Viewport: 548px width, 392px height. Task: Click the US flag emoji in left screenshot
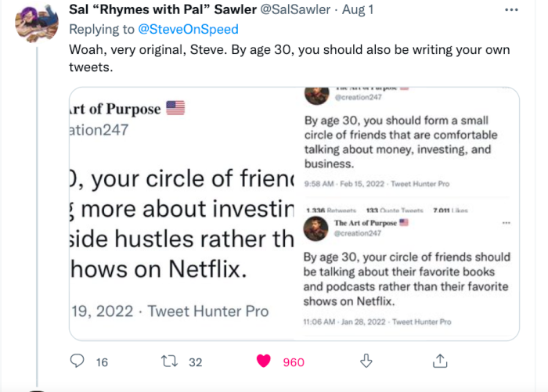tap(175, 109)
